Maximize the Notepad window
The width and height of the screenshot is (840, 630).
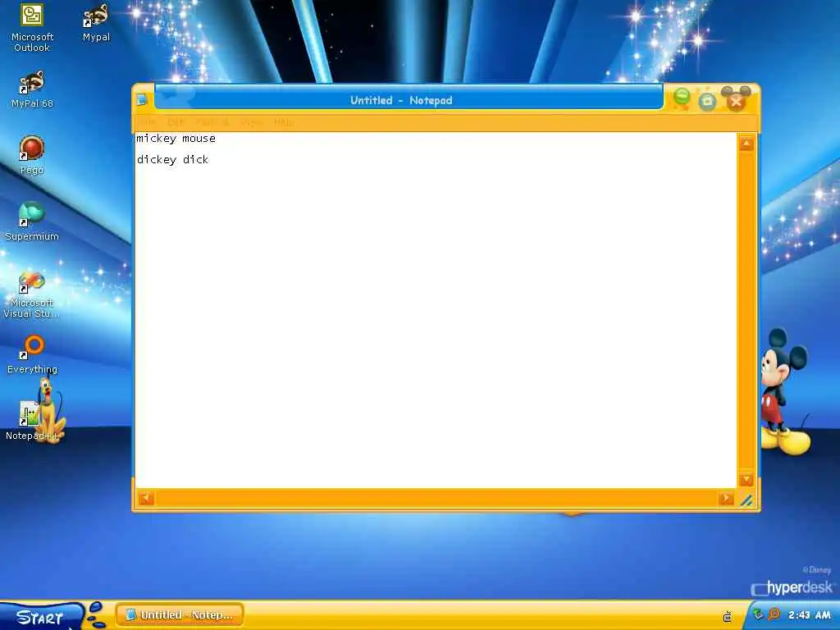coord(707,101)
